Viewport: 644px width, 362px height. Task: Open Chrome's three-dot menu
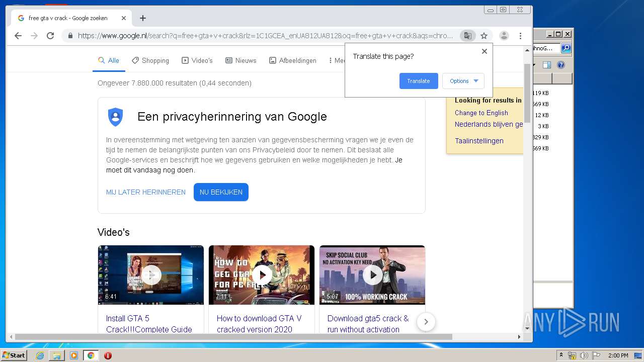520,36
